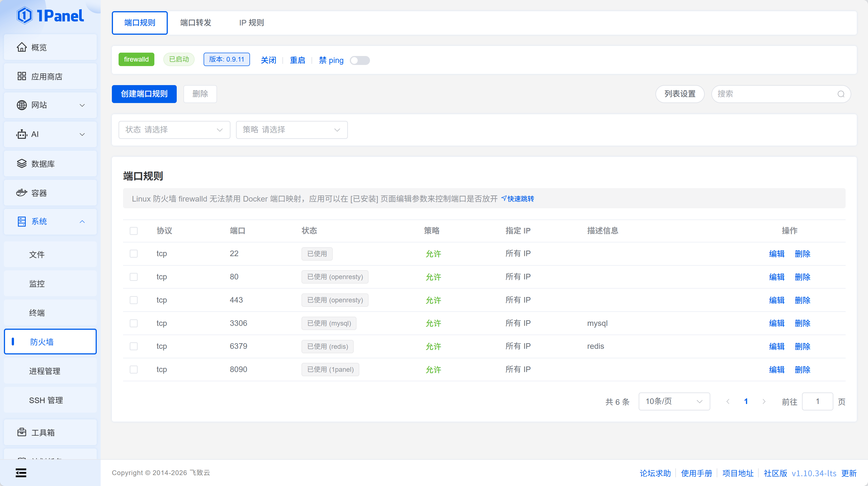Image resolution: width=868 pixels, height=486 pixels.
Task: Select the port 3306 row checkbox
Action: [x=133, y=323]
